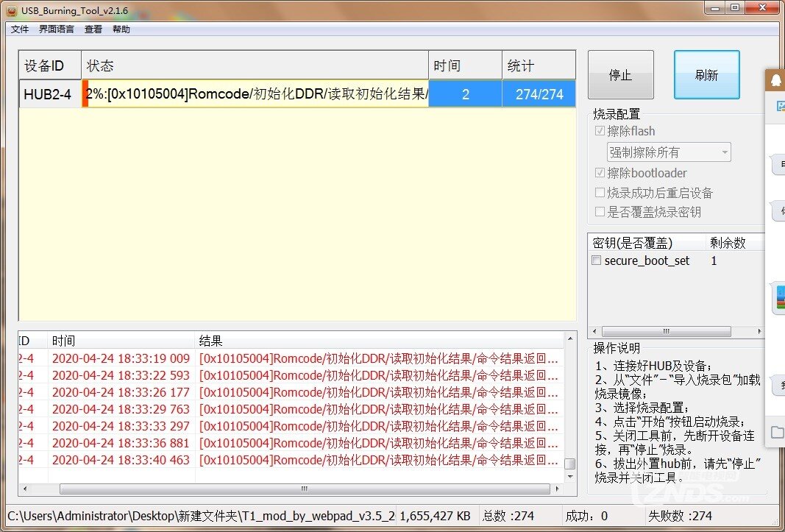Image resolution: width=785 pixels, height=532 pixels.
Task: Select the log entry at 18:33:40 463
Action: click(x=291, y=460)
